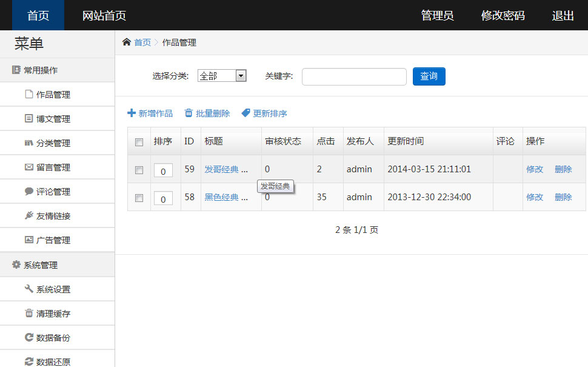Click the 批量删除 link
The height and width of the screenshot is (367, 588).
(x=207, y=113)
